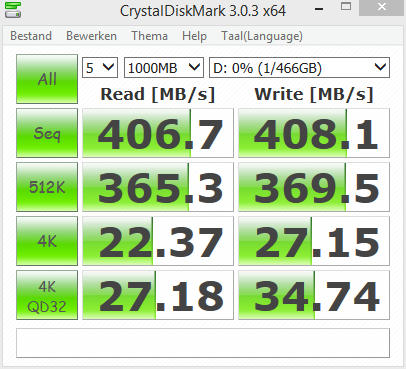Expand the test count dropdown showing 5
406x369 pixels.
100,68
